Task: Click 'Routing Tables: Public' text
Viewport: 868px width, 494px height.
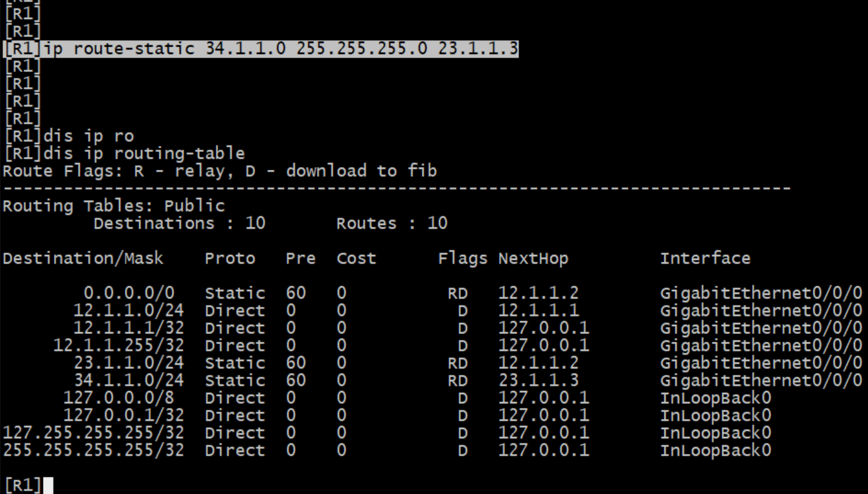Action: click(x=113, y=206)
